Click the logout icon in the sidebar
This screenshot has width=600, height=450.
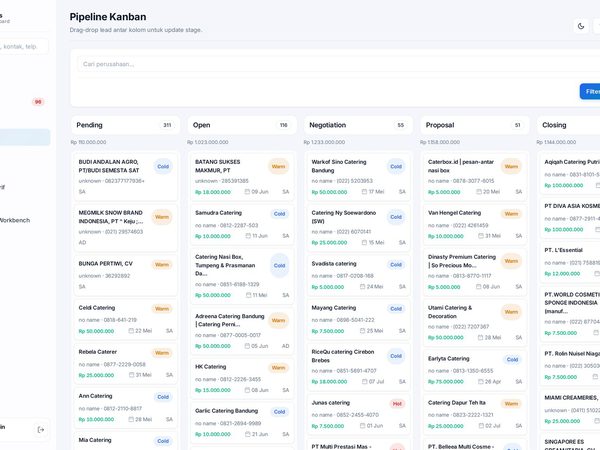41,430
